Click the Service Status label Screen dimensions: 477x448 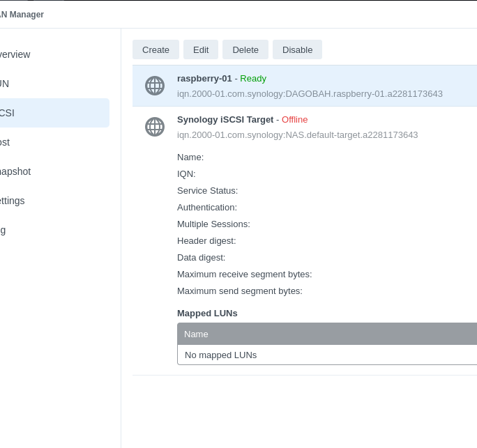pyautogui.click(x=208, y=191)
